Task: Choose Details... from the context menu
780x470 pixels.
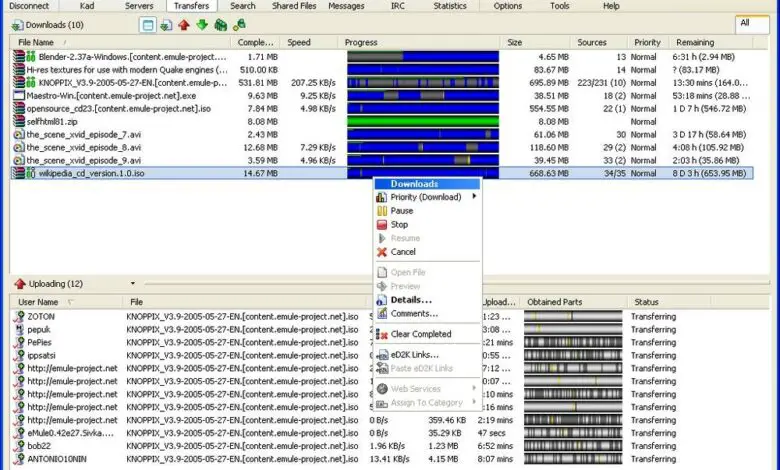Action: [x=411, y=299]
